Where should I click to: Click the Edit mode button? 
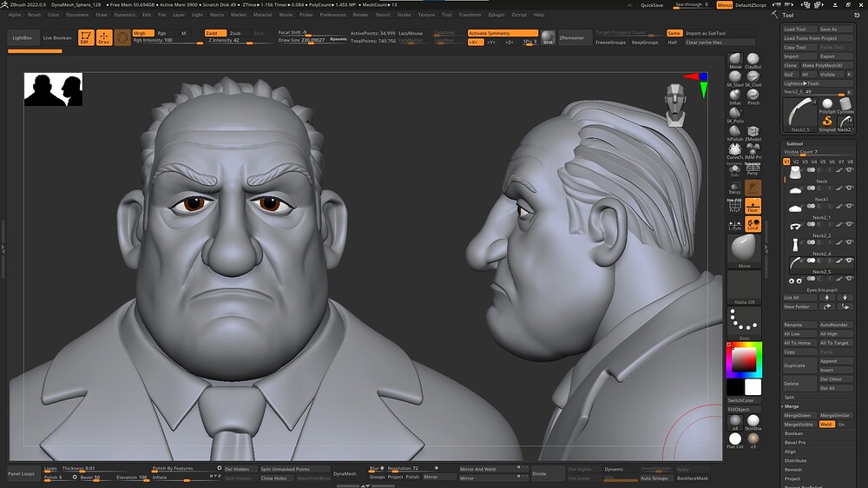coord(86,37)
